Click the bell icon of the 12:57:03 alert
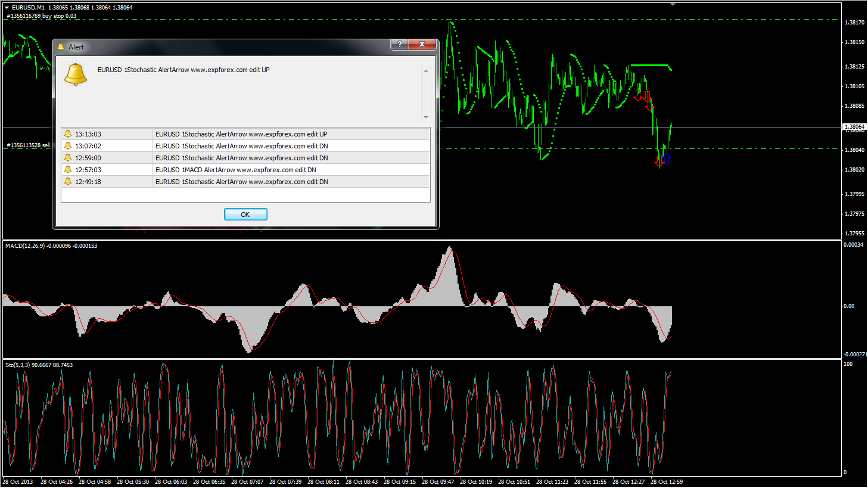The width and height of the screenshot is (868, 488). tap(68, 170)
